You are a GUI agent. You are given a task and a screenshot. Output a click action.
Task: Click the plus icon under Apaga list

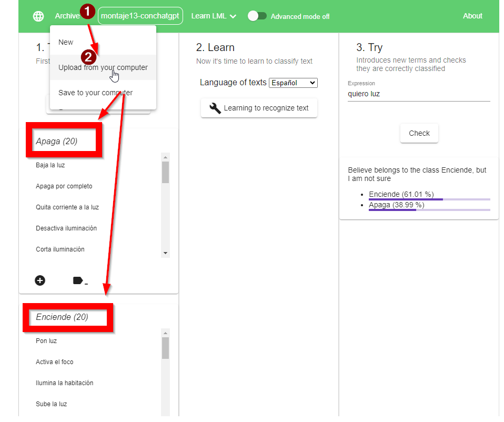[x=40, y=280]
